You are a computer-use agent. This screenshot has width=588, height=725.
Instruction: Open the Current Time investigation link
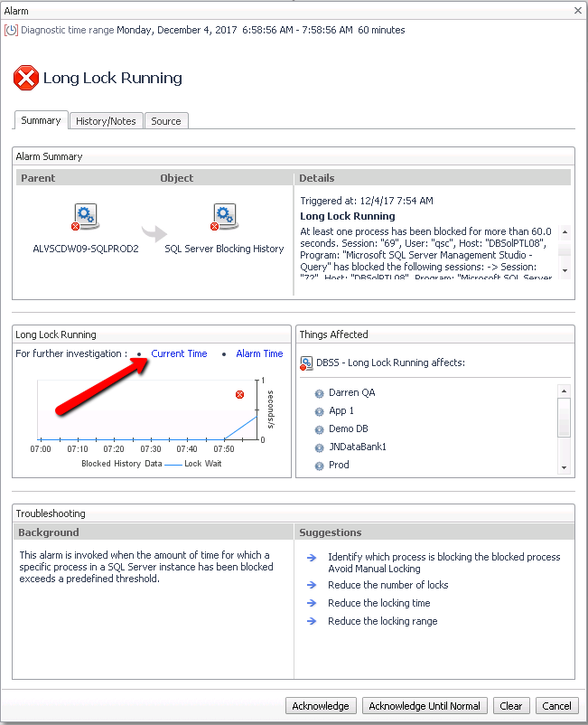pos(179,353)
